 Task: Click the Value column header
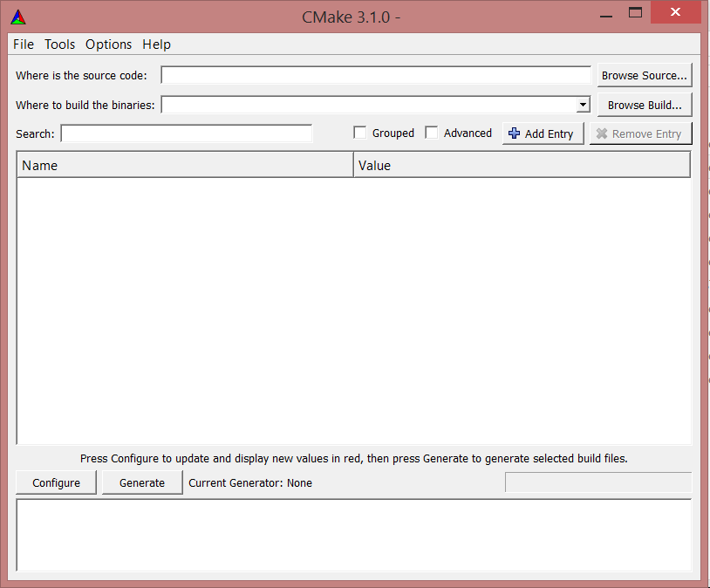point(522,165)
